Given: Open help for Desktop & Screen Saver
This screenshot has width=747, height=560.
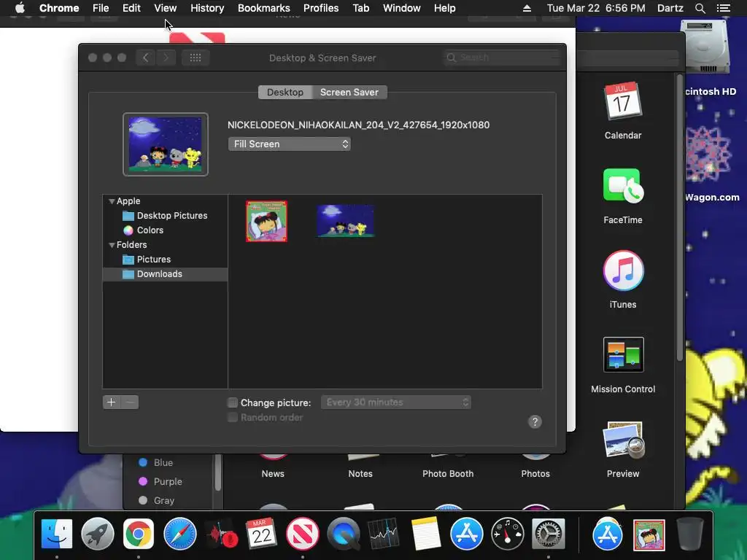Looking at the screenshot, I should click(535, 421).
